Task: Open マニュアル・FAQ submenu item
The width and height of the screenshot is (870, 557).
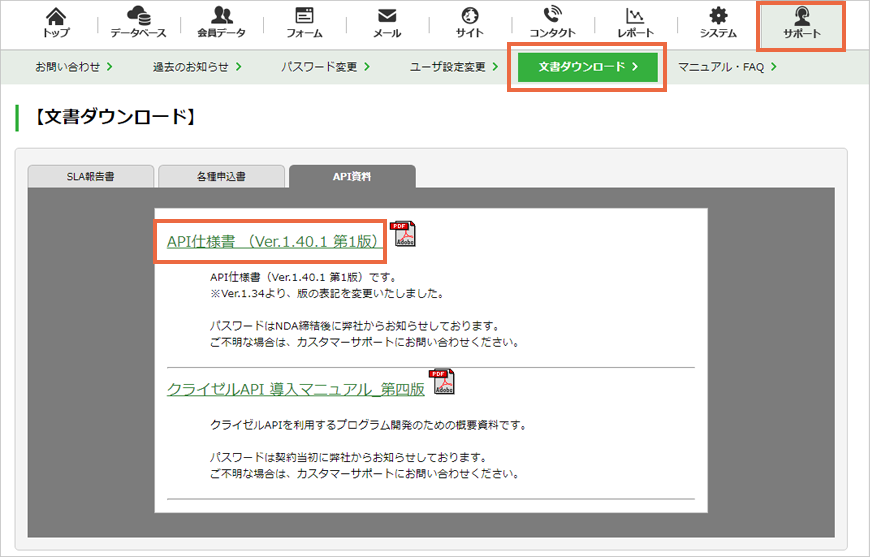Action: click(x=727, y=67)
